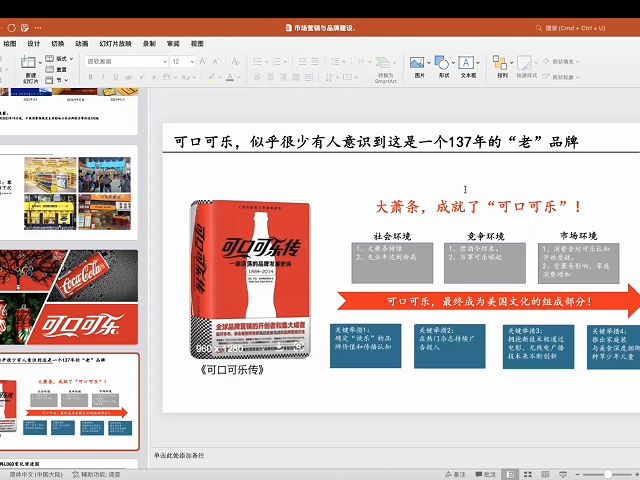This screenshot has height=480, width=640.
Task: Click the justify text icon
Action: click(x=296, y=77)
